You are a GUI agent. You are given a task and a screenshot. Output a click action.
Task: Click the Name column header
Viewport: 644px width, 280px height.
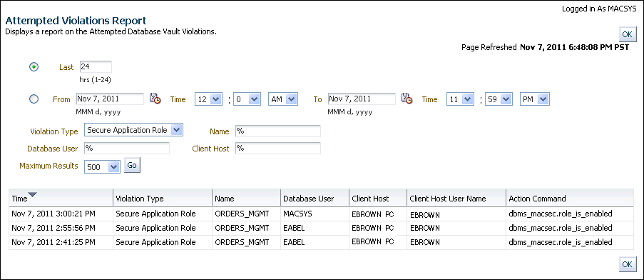(x=247, y=198)
